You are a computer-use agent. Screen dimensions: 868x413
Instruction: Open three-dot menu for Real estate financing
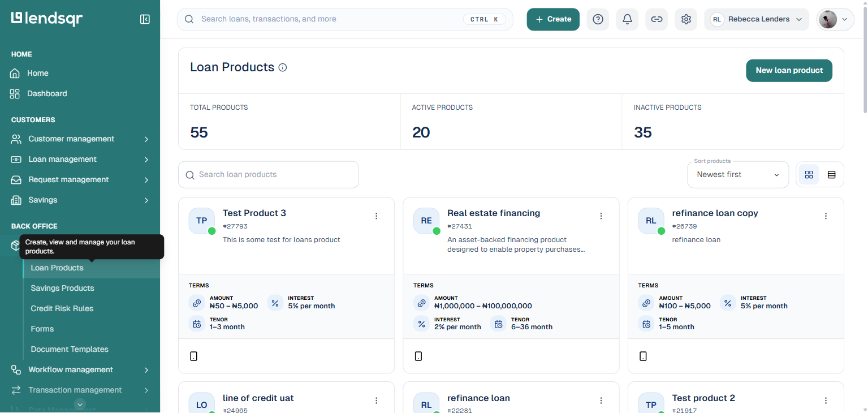(601, 216)
